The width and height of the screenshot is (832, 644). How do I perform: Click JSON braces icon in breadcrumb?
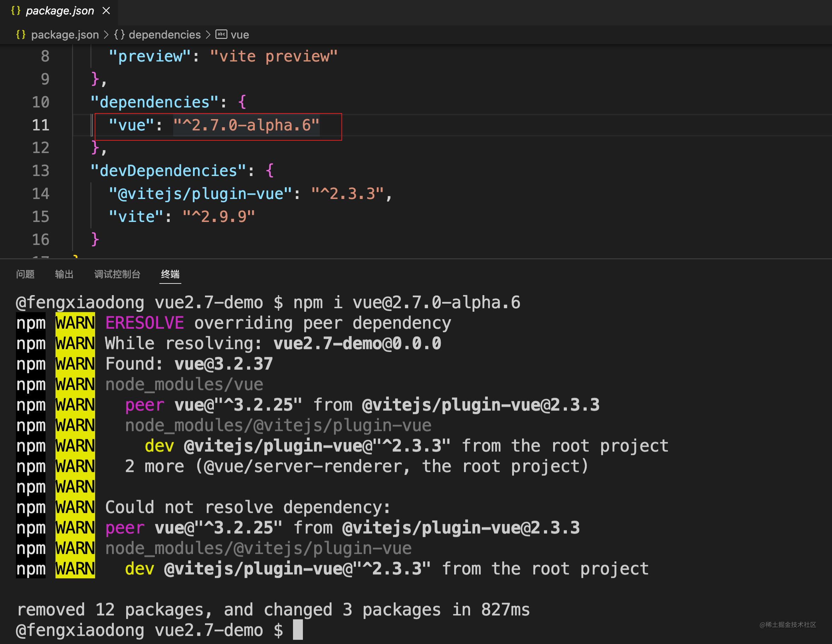tap(20, 35)
